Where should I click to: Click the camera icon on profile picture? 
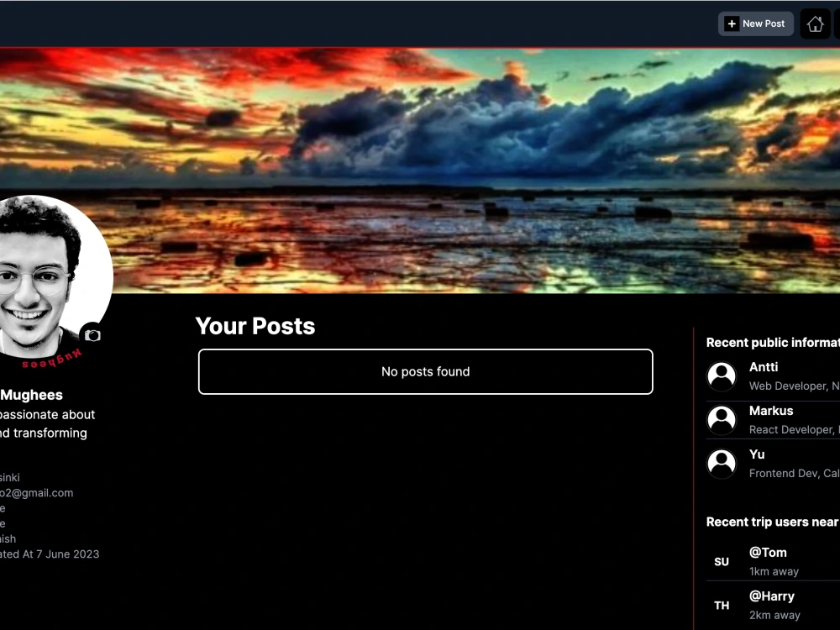tap(92, 335)
